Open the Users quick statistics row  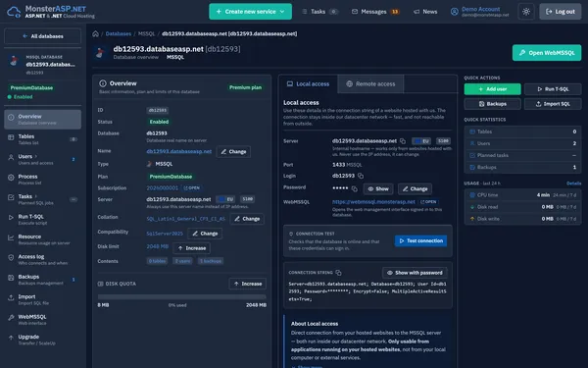[522, 143]
